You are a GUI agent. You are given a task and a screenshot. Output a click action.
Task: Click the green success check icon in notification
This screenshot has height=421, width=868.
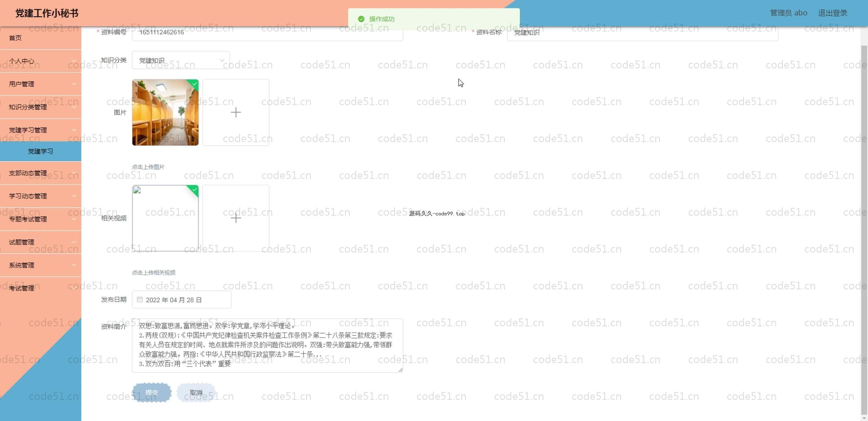coord(361,19)
